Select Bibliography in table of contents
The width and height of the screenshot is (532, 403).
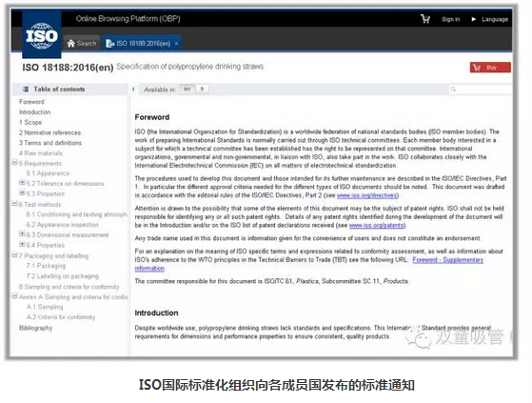pyautogui.click(x=35, y=328)
